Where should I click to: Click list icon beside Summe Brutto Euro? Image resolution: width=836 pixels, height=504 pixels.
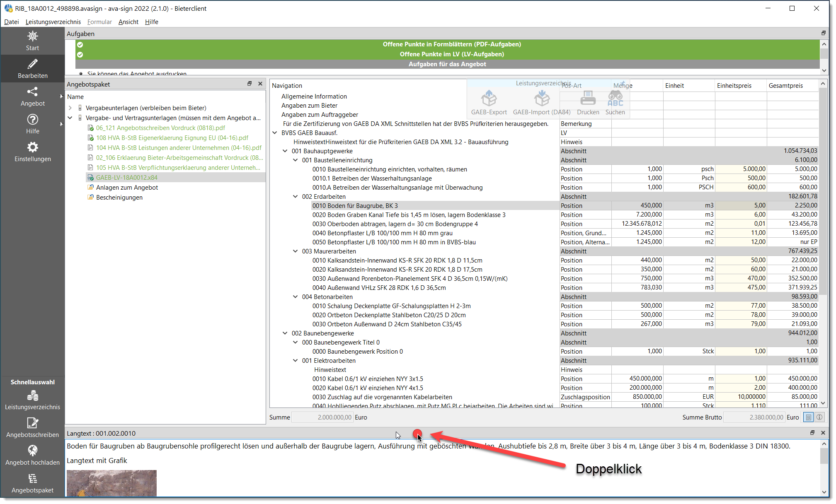[x=808, y=417]
